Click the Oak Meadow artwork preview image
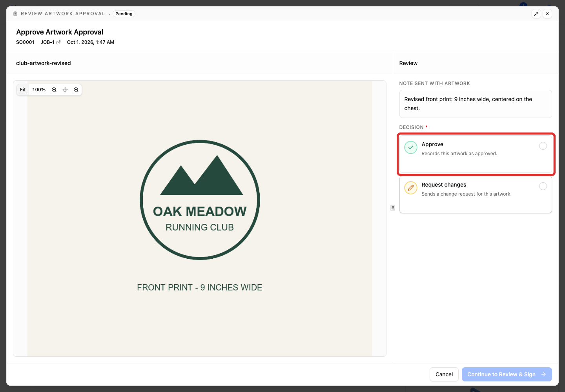The height and width of the screenshot is (392, 565). click(200, 219)
